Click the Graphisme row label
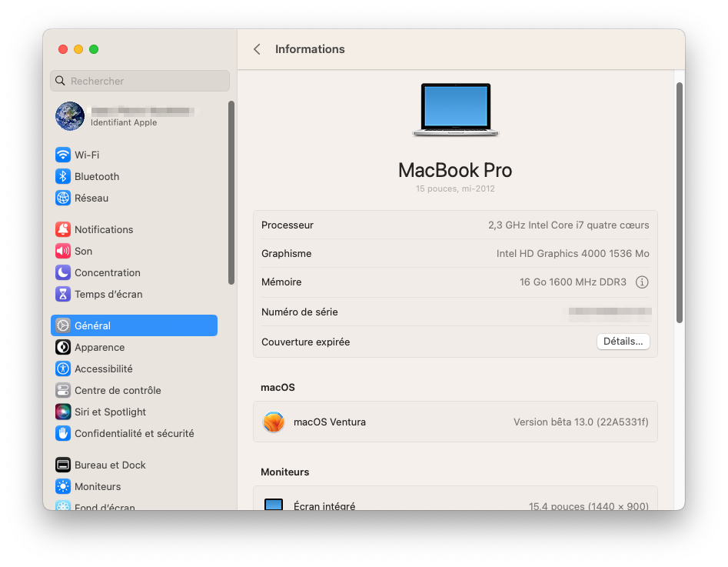Screen dimensions: 728x567 click(287, 253)
